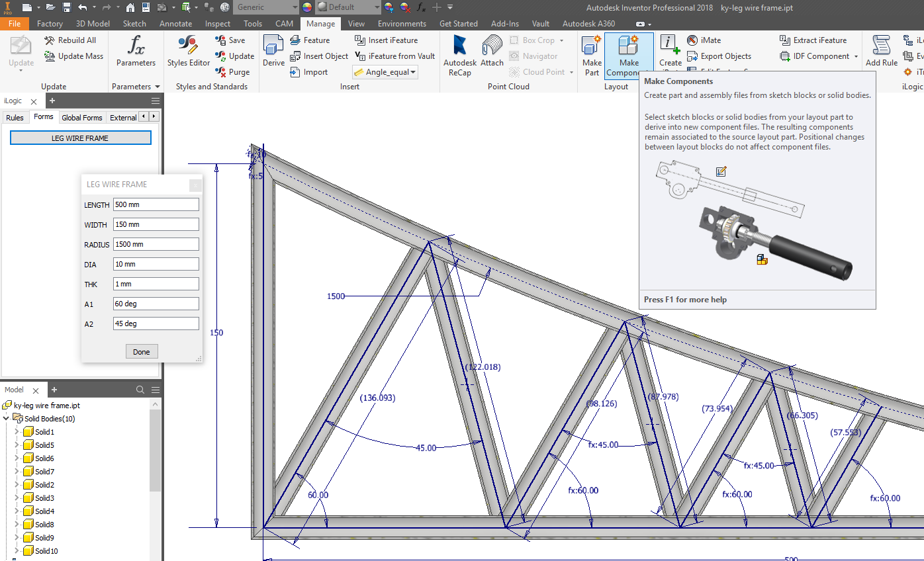The image size is (924, 561).
Task: Select Make Part in Layout panel
Action: (591, 56)
